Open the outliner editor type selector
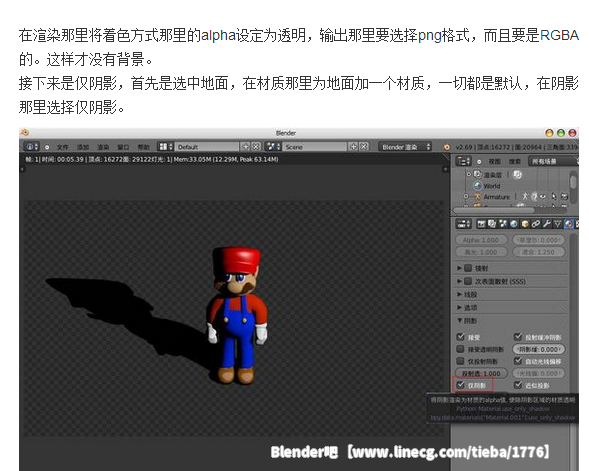This screenshot has width=589, height=471. coord(464,161)
